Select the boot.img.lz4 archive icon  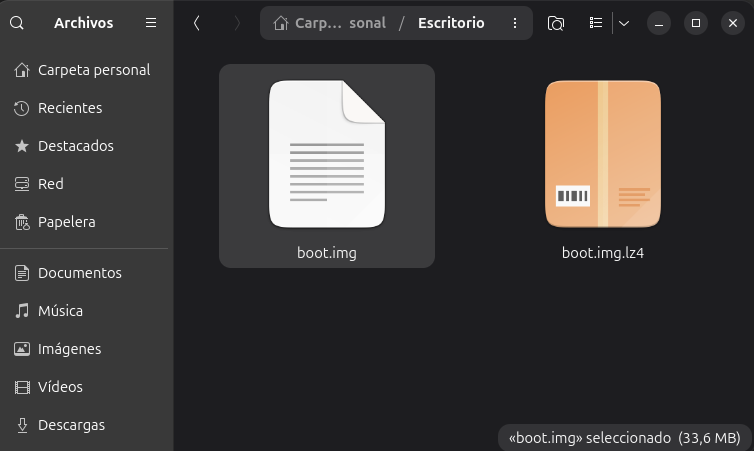click(603, 155)
